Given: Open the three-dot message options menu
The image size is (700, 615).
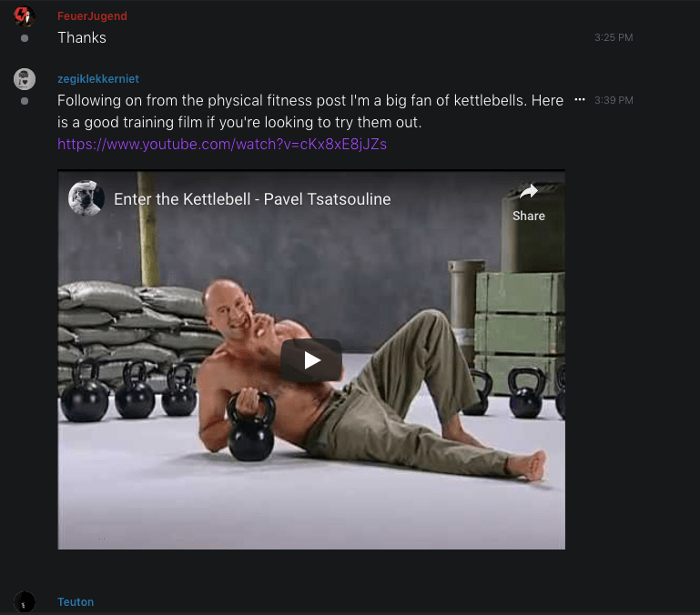Looking at the screenshot, I should (x=580, y=99).
